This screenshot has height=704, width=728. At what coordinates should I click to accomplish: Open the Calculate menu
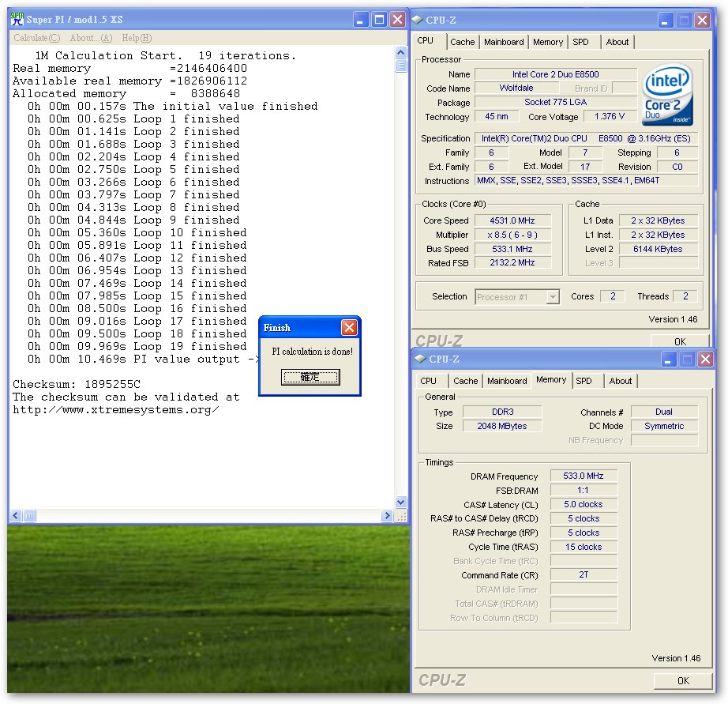(36, 38)
